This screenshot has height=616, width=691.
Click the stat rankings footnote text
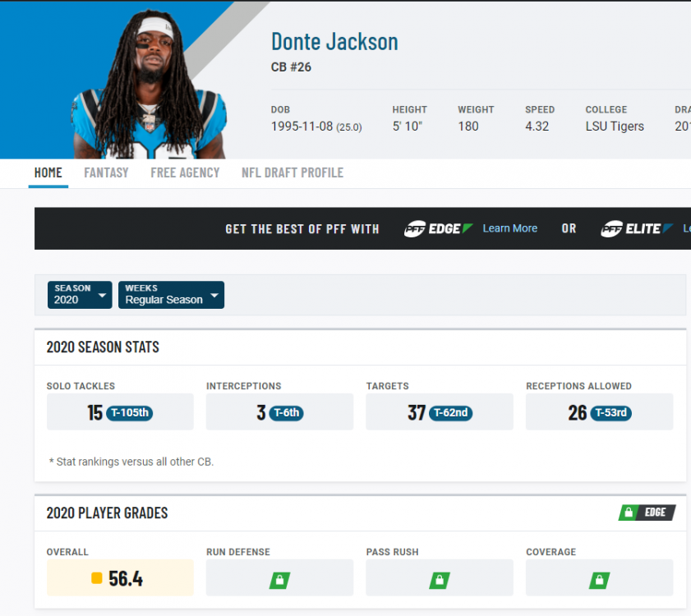[x=131, y=462]
